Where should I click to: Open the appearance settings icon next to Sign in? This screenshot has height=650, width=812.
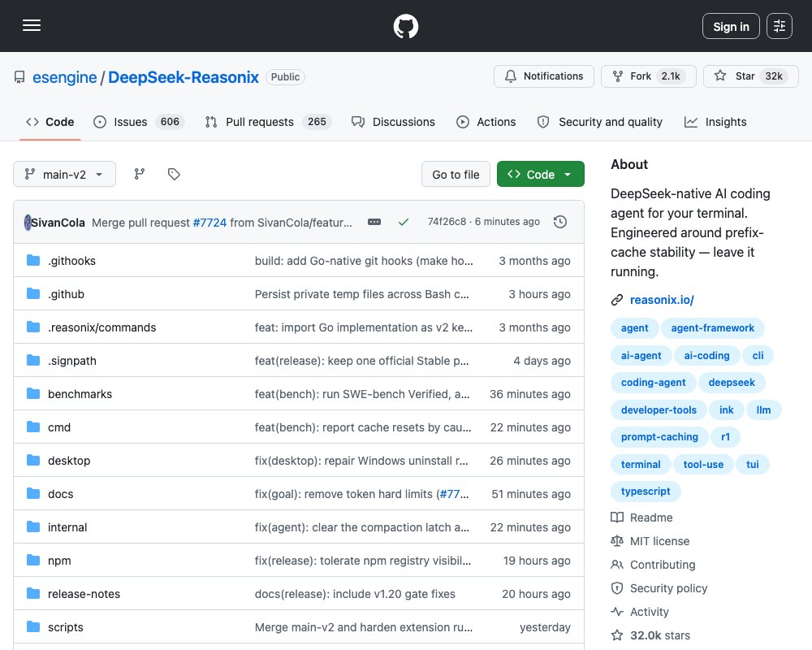[780, 26]
